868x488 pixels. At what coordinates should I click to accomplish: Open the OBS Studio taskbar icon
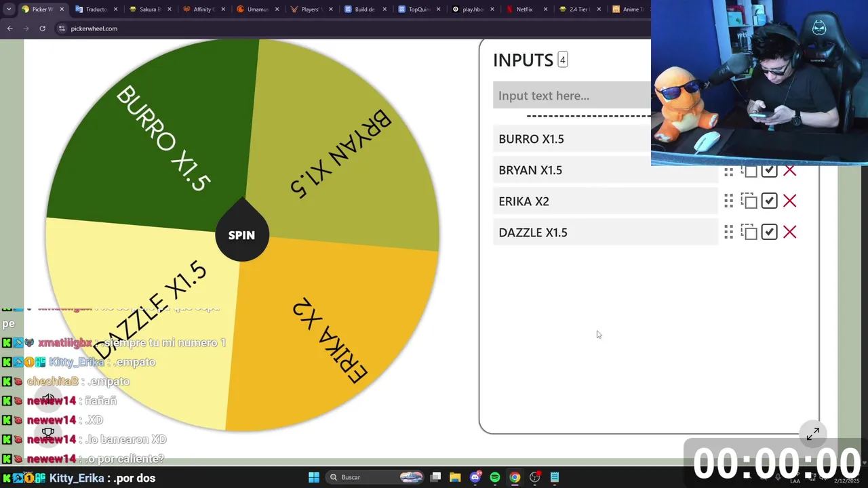(534, 477)
